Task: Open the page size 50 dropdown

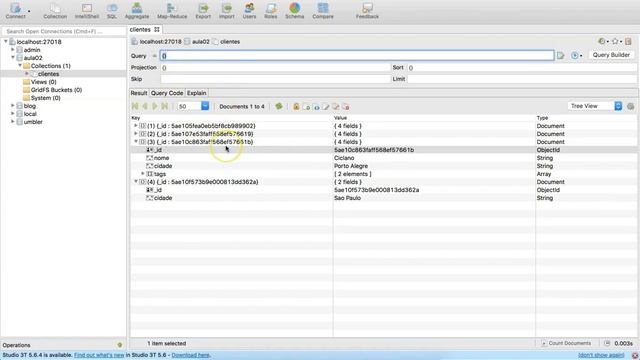Action: tap(205, 106)
